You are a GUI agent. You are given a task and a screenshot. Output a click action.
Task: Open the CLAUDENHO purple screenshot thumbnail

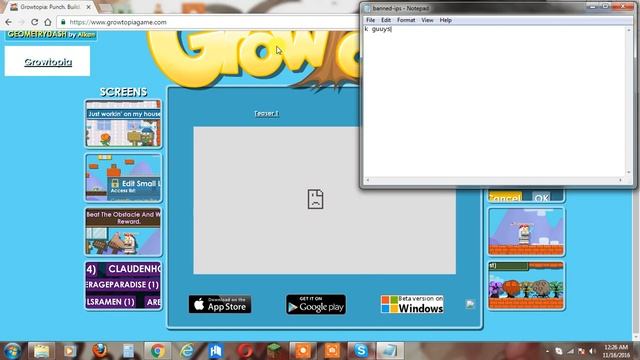(x=123, y=286)
